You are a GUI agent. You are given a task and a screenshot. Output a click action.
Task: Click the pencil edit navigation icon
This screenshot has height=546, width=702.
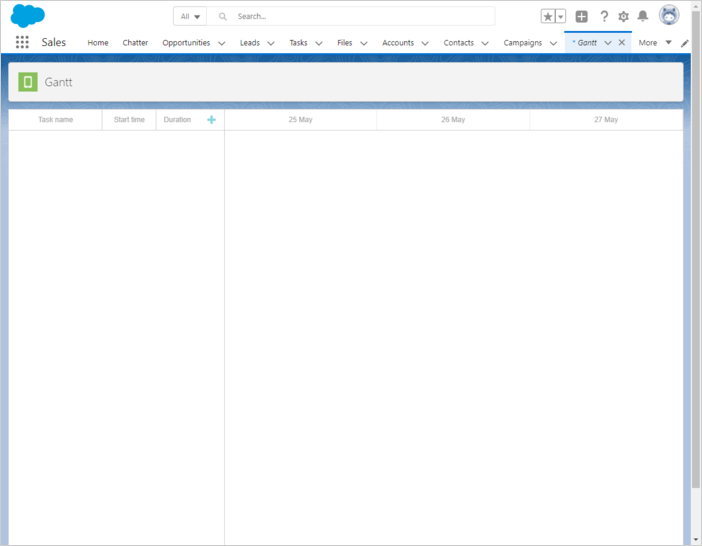[x=685, y=43]
